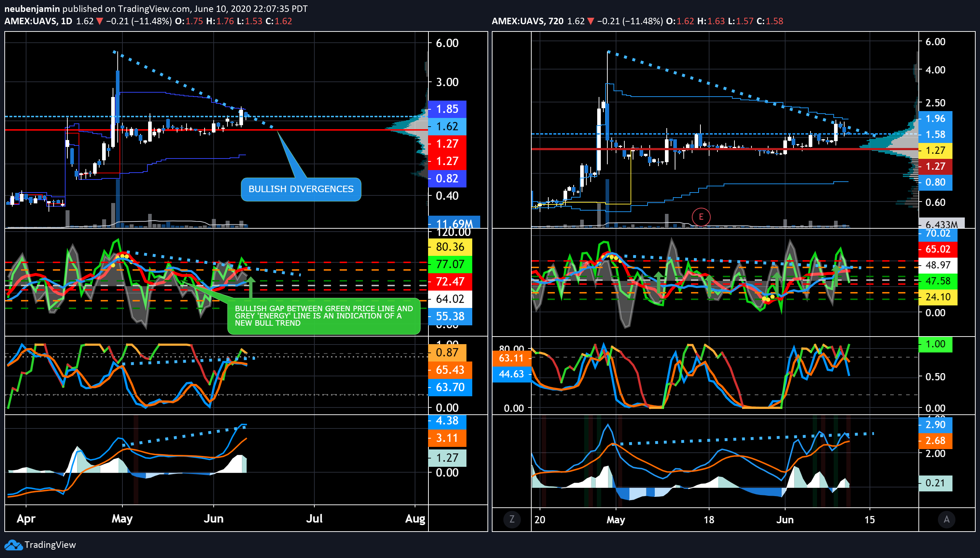
Task: Click the 3.11 orange MACD value
Action: pyautogui.click(x=447, y=438)
